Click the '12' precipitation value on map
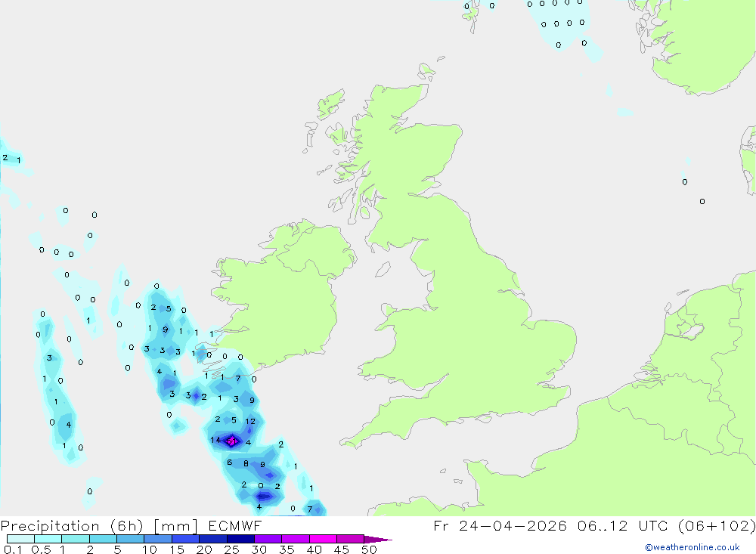756x554 pixels. click(250, 422)
